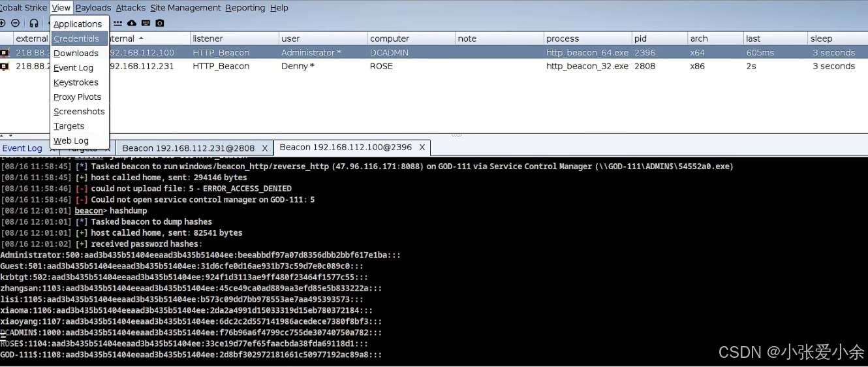Click the GOD-111$:1108 hash line
Viewport: 868px width, 367px height.
(x=191, y=355)
